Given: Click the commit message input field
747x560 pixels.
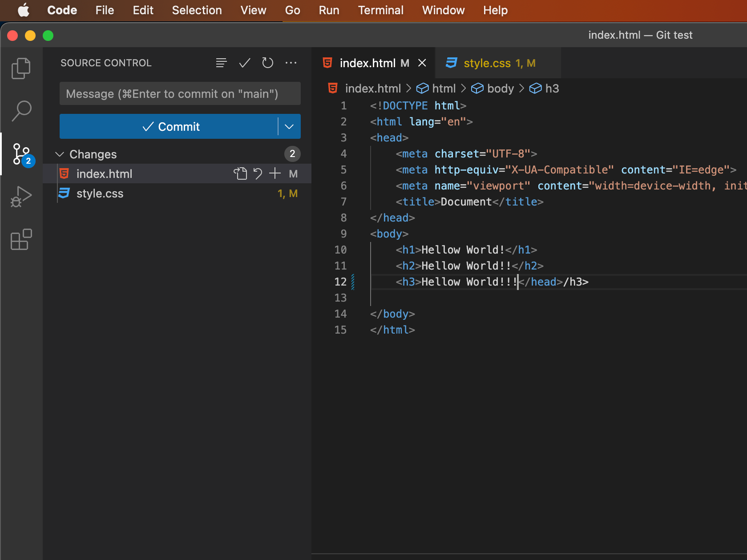Looking at the screenshot, I should point(180,93).
